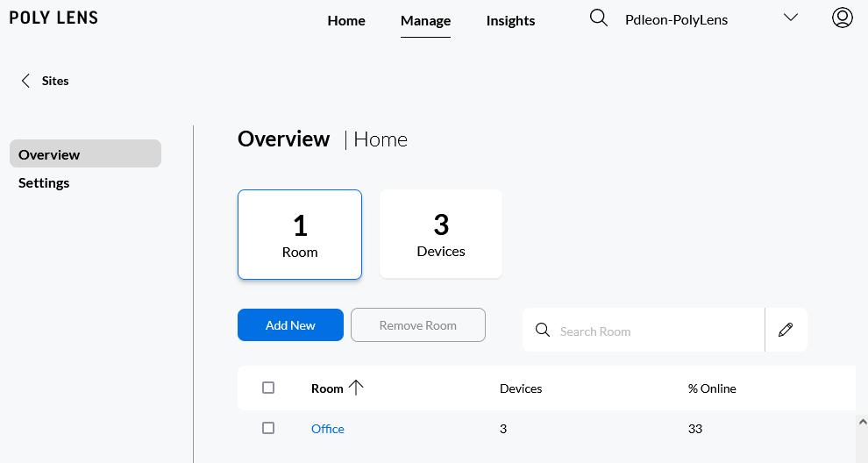Click the magnifier icon in Search Room field
Viewport: 868px width, 463px height.
tap(543, 331)
